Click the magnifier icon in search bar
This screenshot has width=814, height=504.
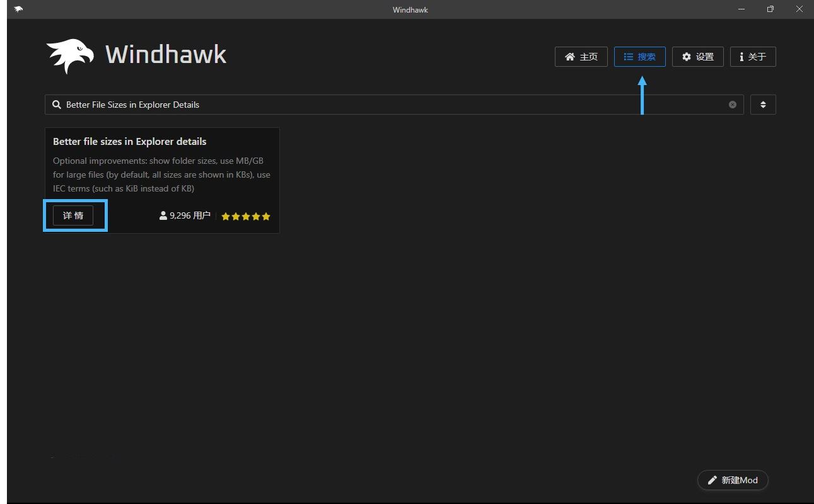[x=57, y=105]
